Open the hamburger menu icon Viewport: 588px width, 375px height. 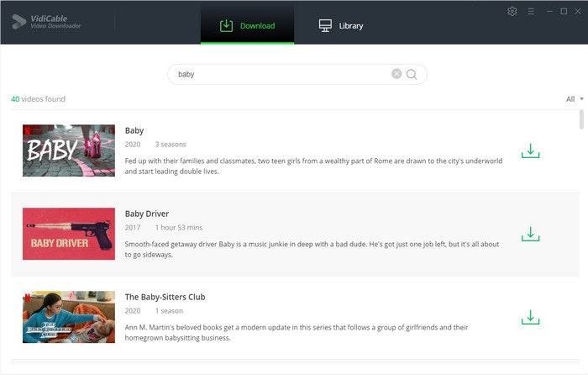(x=531, y=12)
